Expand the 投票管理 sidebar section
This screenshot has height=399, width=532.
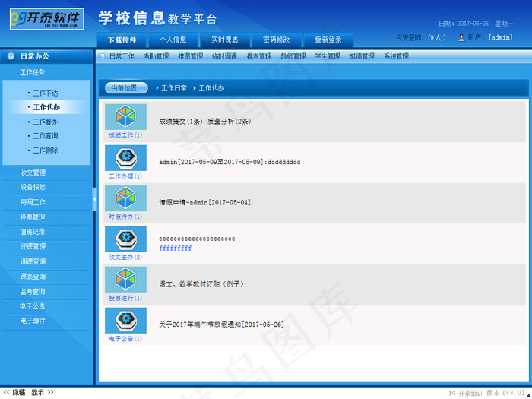33,217
